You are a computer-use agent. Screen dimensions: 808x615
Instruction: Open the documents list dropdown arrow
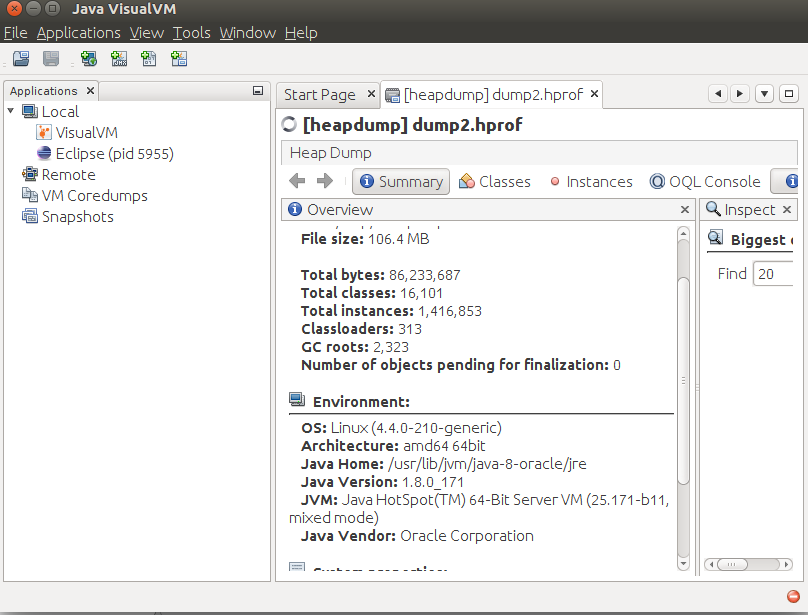coord(765,94)
